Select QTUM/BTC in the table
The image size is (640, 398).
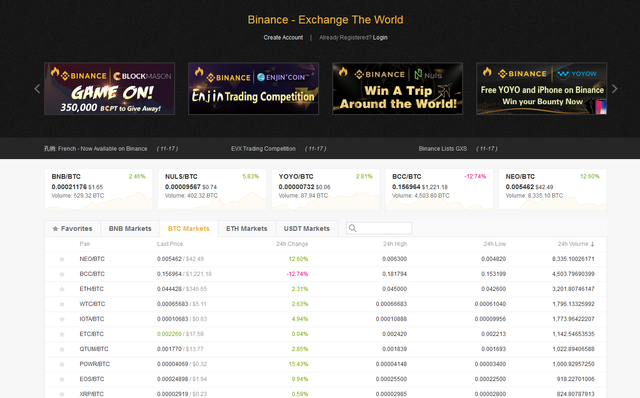[94, 349]
